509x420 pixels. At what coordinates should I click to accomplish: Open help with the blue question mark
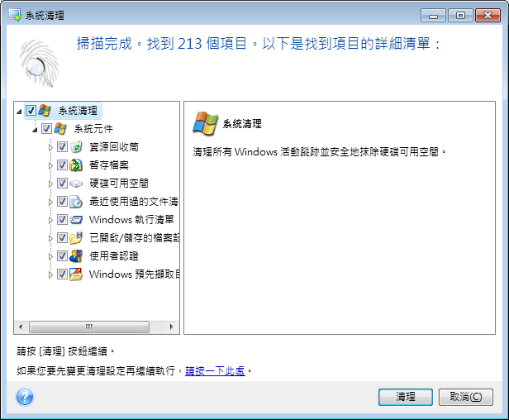25,397
